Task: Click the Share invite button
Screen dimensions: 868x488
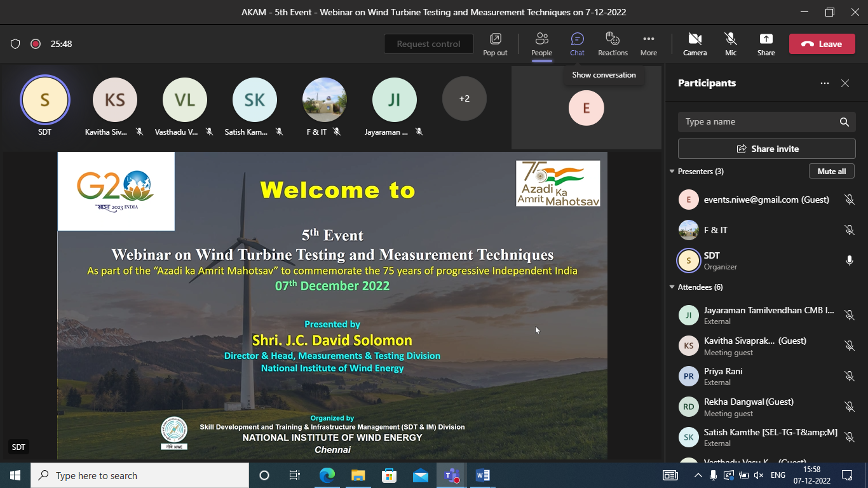Action: pos(766,149)
